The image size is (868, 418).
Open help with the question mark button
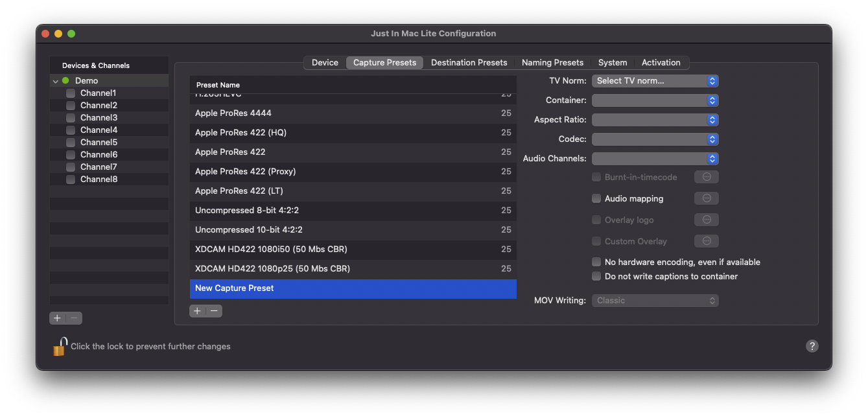click(x=812, y=346)
